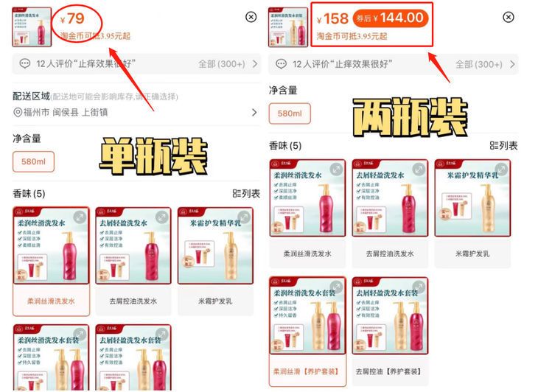Expand all reviews 全部(300+) in left panel
The image size is (538, 392).
228,64
